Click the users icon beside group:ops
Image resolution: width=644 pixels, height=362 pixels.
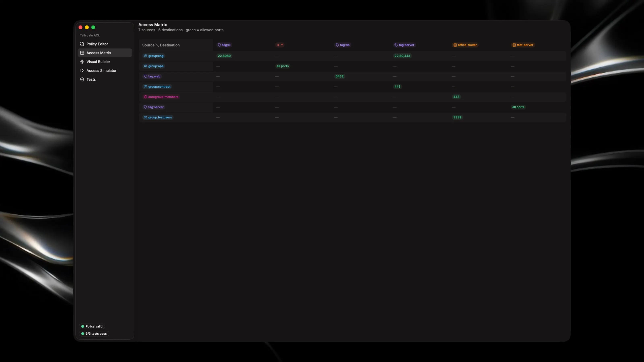click(x=146, y=66)
